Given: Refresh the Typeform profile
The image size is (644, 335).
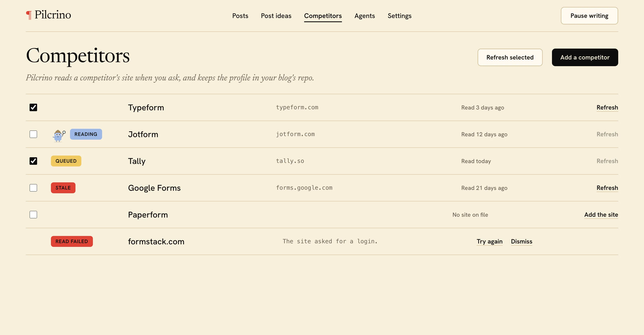Looking at the screenshot, I should point(607,108).
